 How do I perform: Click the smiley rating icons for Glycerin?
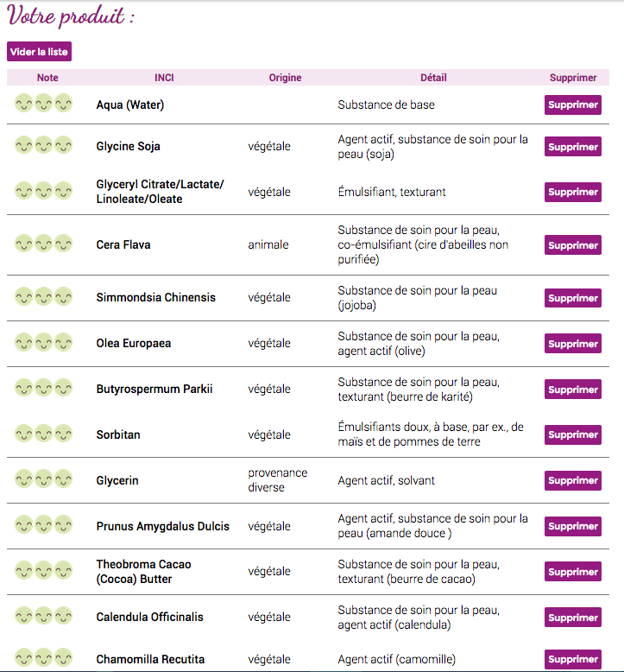(x=44, y=479)
